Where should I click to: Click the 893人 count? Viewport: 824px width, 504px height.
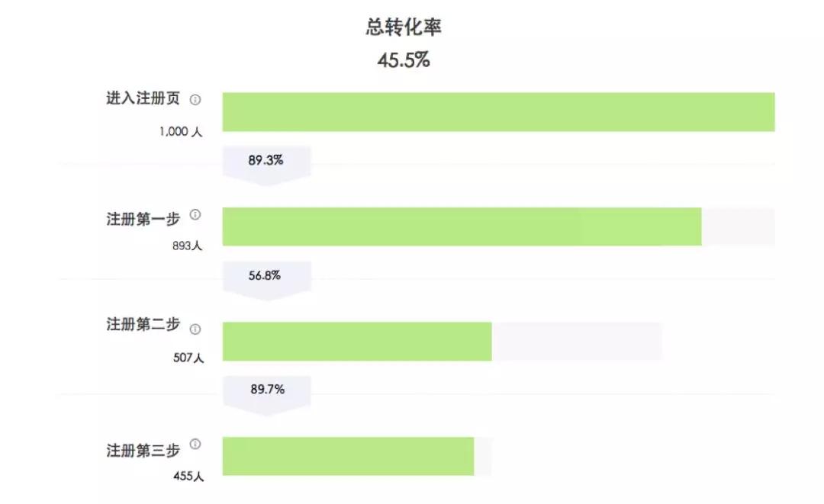click(x=187, y=246)
